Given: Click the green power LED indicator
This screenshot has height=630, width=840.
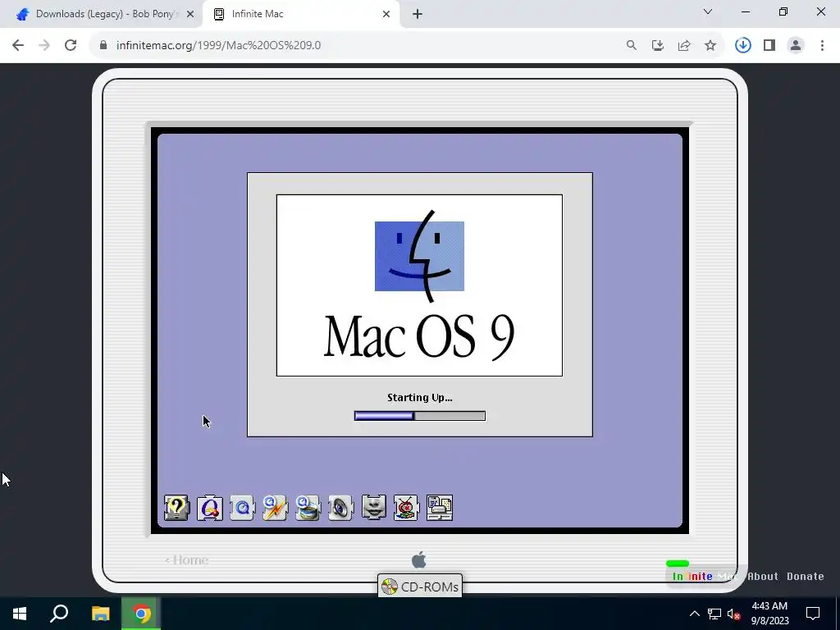Looking at the screenshot, I should pos(677,564).
